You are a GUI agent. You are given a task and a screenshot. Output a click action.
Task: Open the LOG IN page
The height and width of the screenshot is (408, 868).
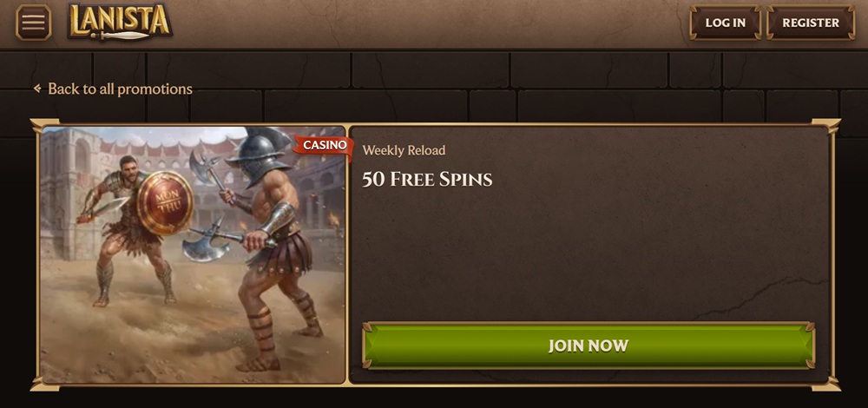(725, 23)
